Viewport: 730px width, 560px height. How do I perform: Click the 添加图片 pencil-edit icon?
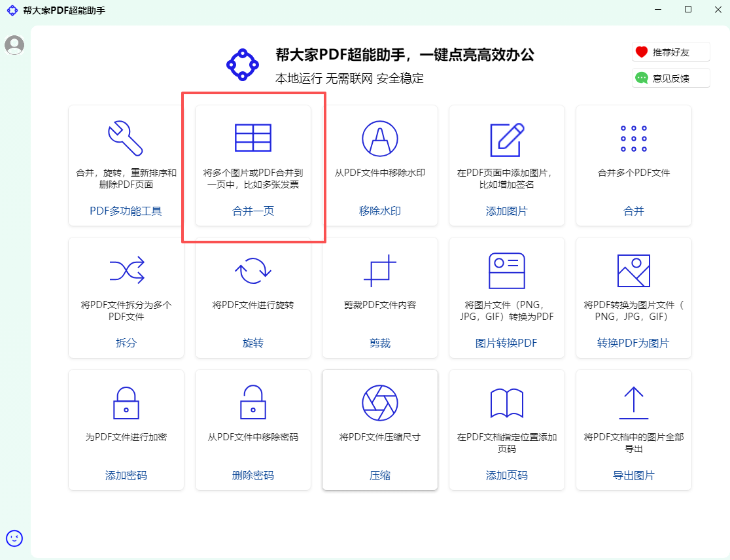[x=507, y=138]
